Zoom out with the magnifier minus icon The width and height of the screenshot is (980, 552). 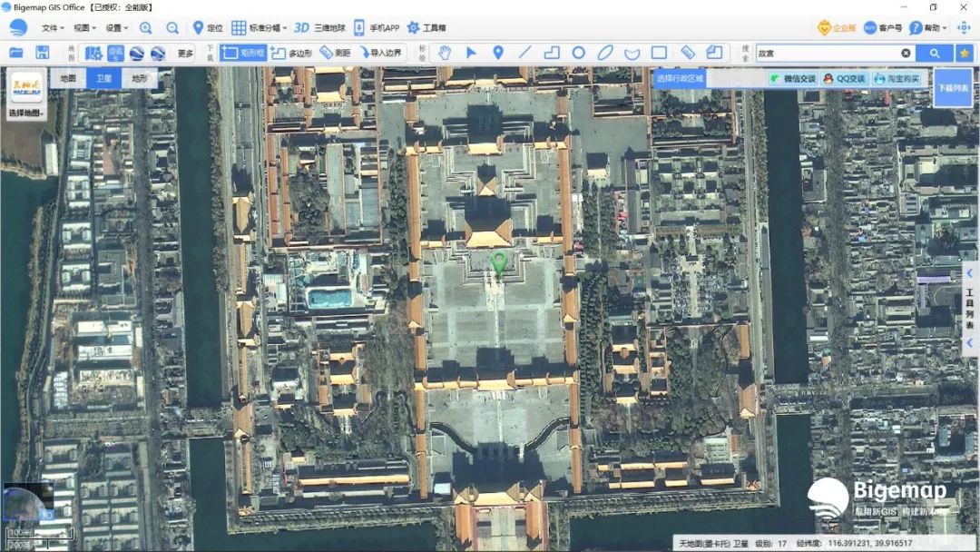[x=172, y=28]
